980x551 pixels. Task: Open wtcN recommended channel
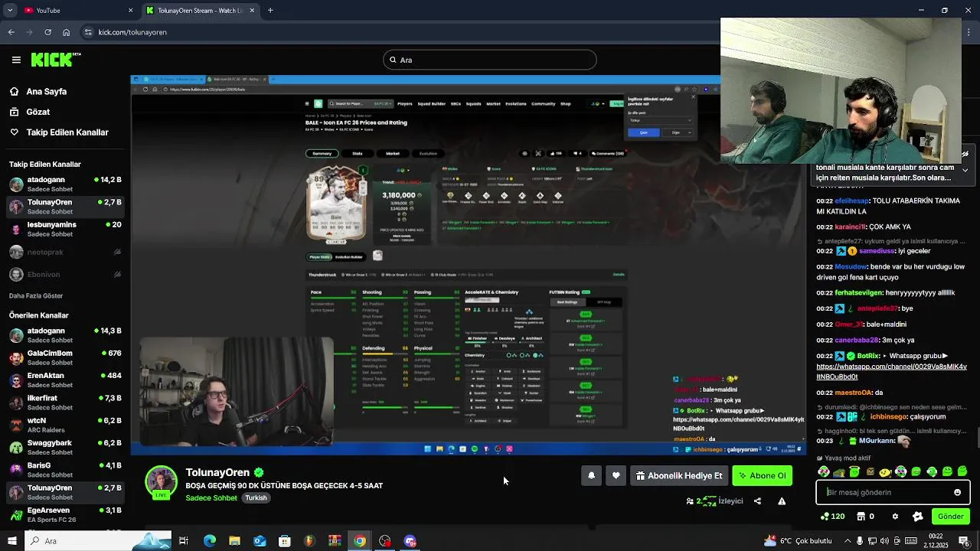click(x=64, y=425)
